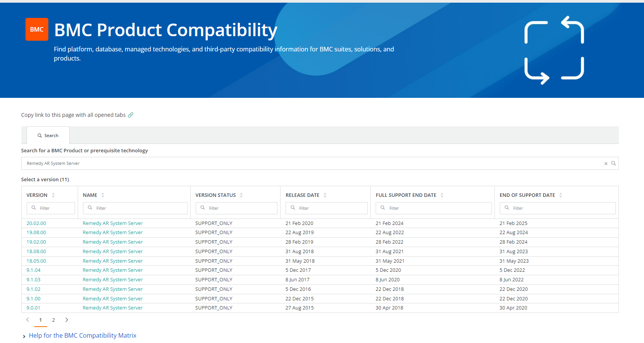Click the 21 Feb 2025 end of support cell
Image resolution: width=644 pixels, height=343 pixels.
click(513, 223)
